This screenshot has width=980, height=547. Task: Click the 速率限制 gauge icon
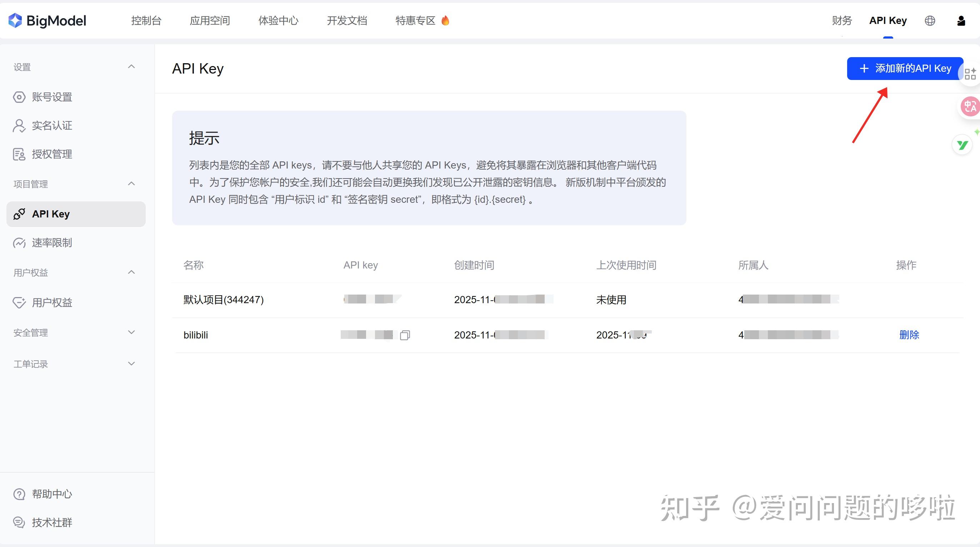19,243
